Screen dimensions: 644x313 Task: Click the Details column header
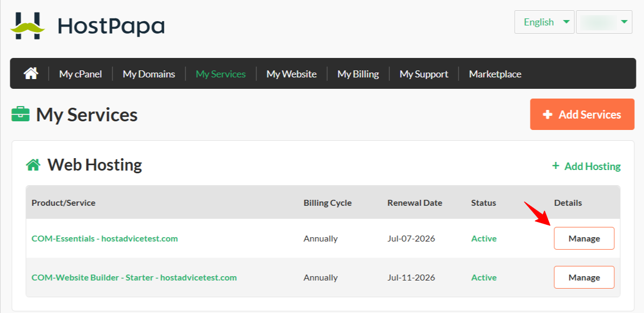pyautogui.click(x=568, y=203)
